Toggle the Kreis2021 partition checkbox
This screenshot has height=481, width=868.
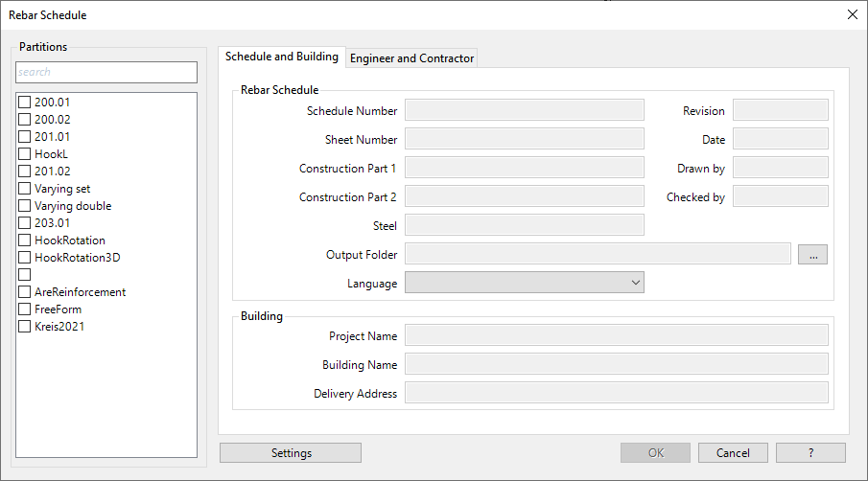pos(26,327)
